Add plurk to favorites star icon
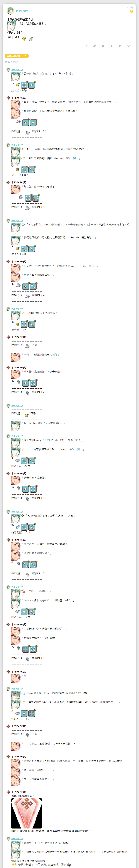Viewport: 139px width, 868px height. pos(111,46)
